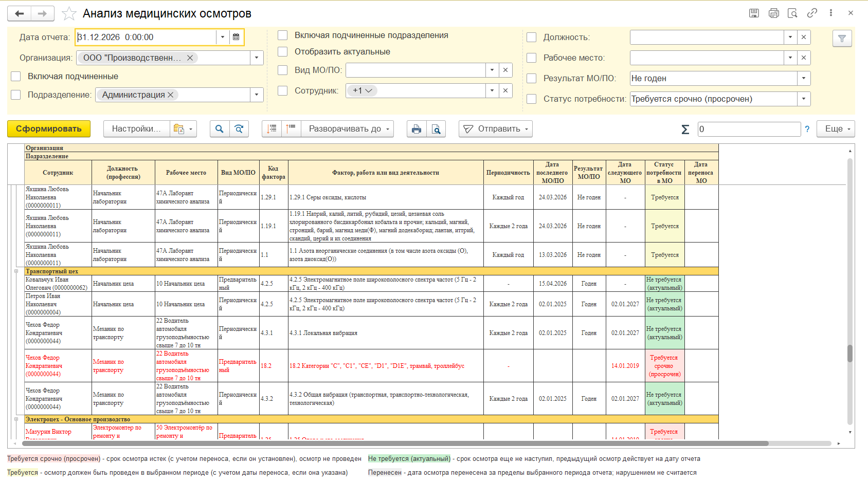Click the vertical scrollbar thumb of the report

(850, 354)
